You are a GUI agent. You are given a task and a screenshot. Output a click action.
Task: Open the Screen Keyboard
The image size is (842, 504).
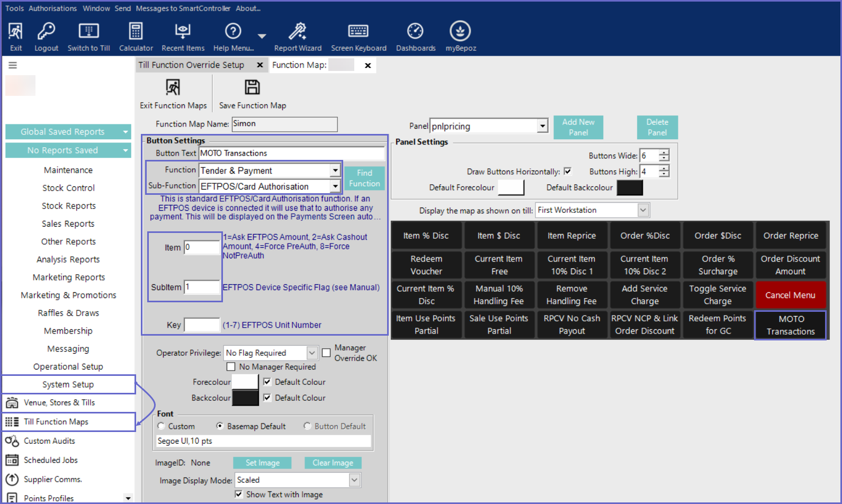359,32
